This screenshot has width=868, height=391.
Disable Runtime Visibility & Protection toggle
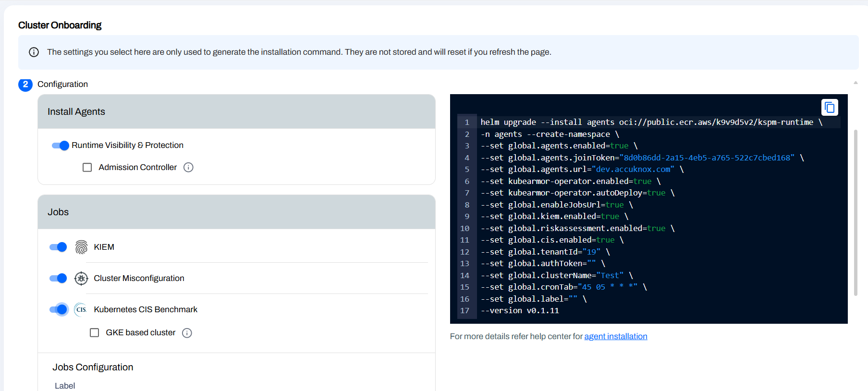[x=61, y=146]
